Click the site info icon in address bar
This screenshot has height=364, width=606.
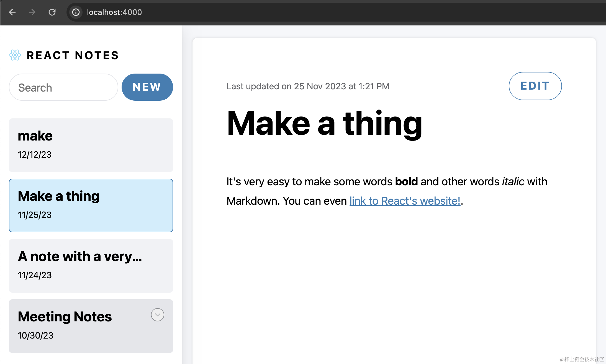[x=76, y=12]
